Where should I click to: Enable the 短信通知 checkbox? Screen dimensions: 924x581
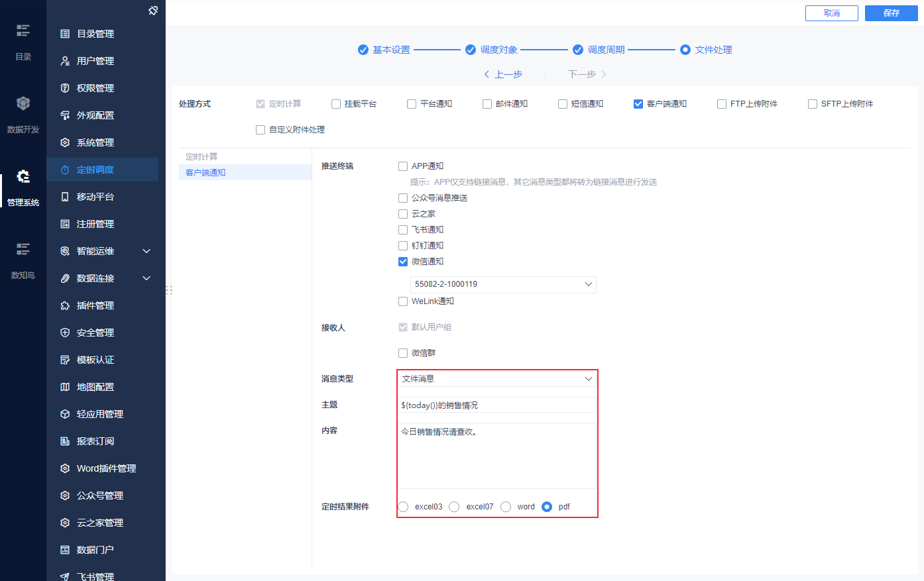[563, 104]
